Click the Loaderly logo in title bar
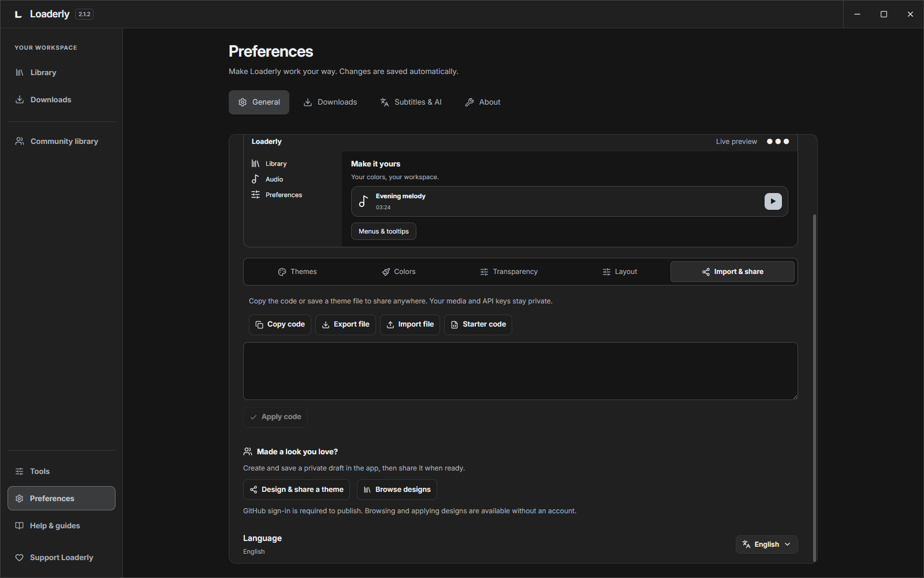The image size is (924, 578). point(18,14)
